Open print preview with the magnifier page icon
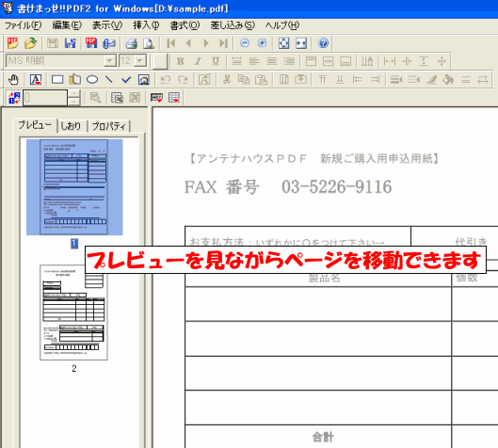 pos(149,43)
